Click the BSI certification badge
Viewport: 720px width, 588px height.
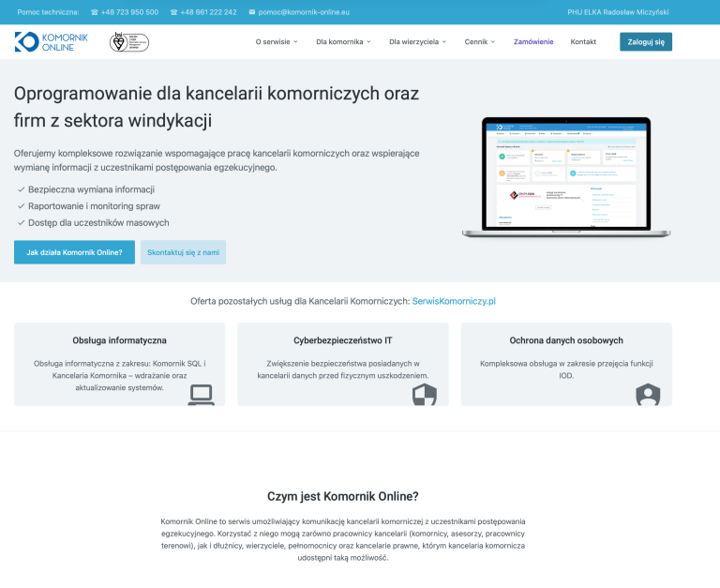point(129,41)
